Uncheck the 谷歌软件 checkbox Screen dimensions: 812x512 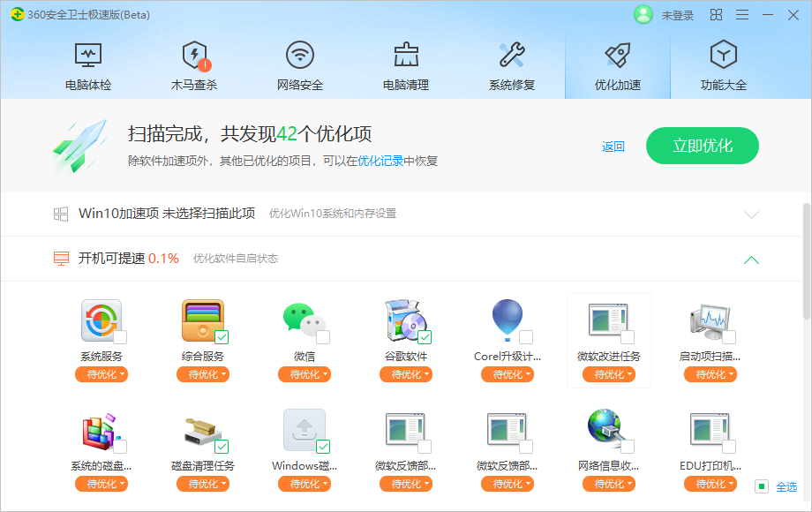425,337
